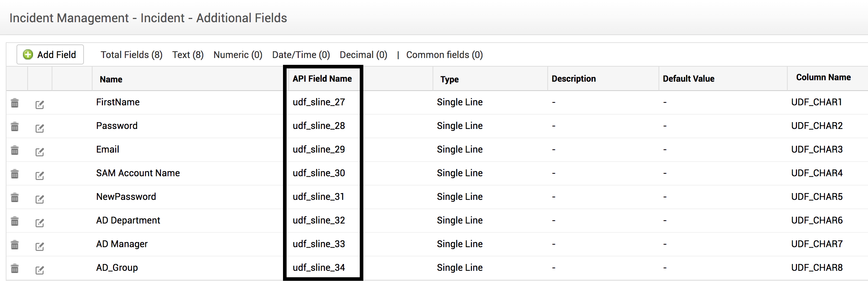The height and width of the screenshot is (288, 868).
Task: Filter by Text (8) fields
Action: tap(188, 55)
